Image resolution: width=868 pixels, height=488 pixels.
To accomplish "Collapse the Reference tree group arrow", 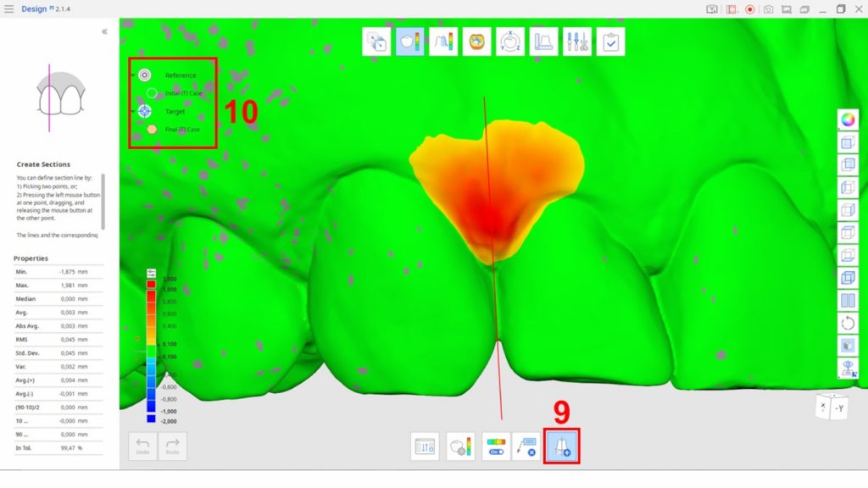I will click(x=133, y=75).
